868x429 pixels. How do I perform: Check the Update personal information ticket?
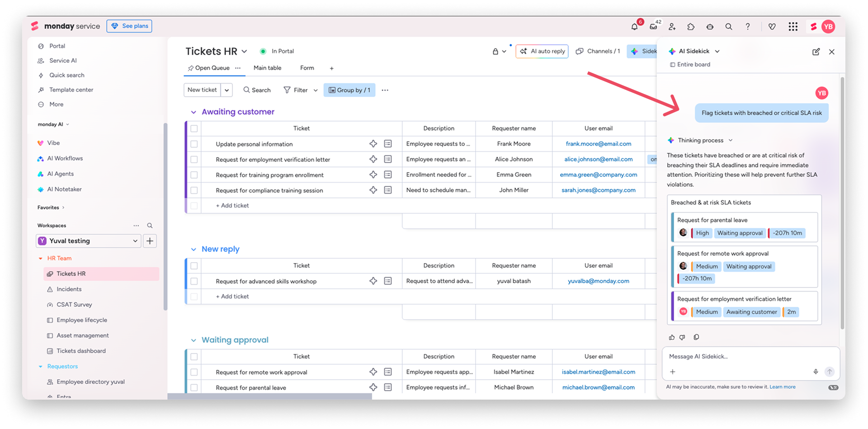(x=194, y=144)
